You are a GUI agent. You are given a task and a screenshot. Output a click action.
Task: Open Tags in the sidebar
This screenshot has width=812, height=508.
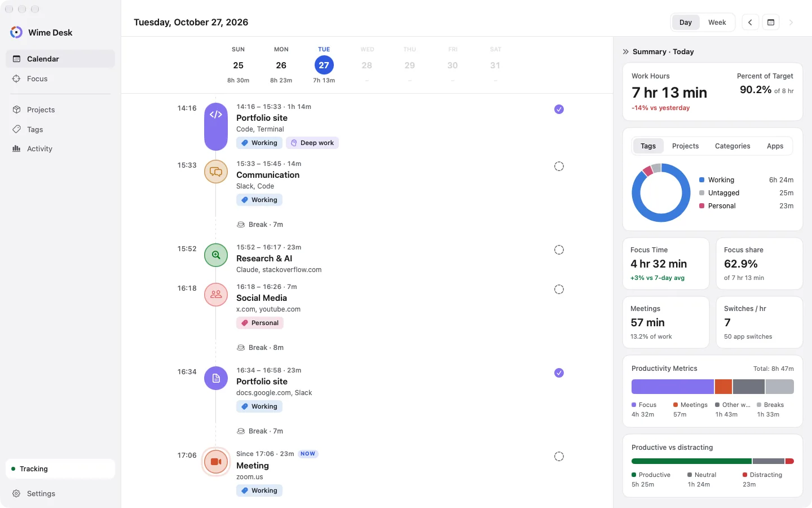coord(60,129)
